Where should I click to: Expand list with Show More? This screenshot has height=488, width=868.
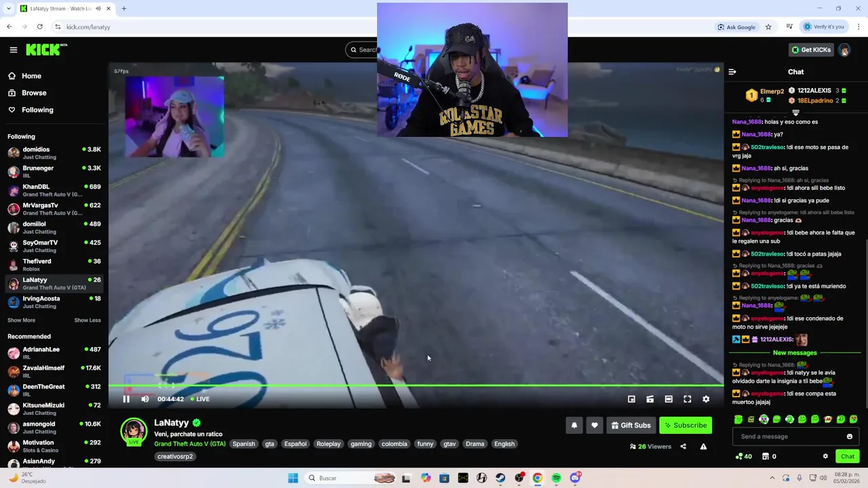21,320
